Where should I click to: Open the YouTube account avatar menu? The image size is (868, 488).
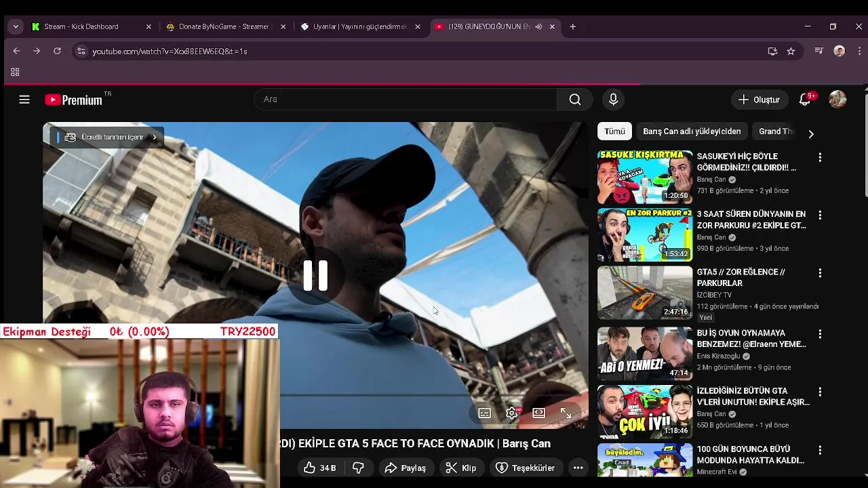tap(837, 100)
